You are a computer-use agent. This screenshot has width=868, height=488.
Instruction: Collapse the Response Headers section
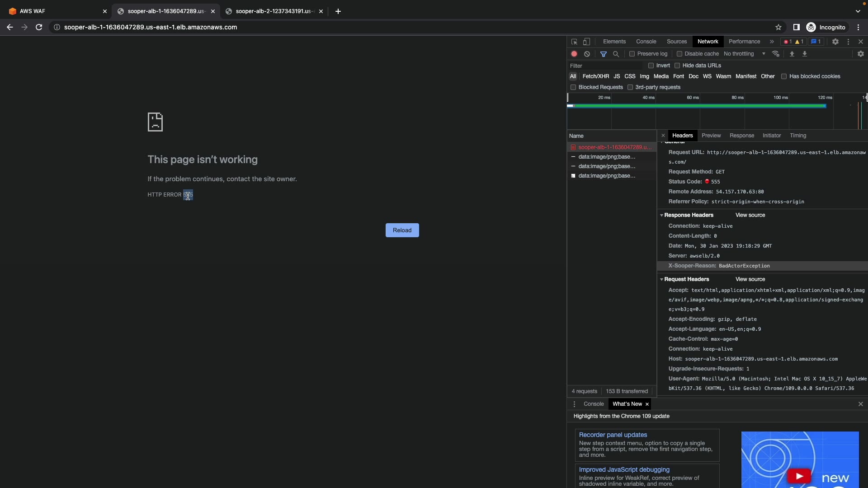point(662,215)
